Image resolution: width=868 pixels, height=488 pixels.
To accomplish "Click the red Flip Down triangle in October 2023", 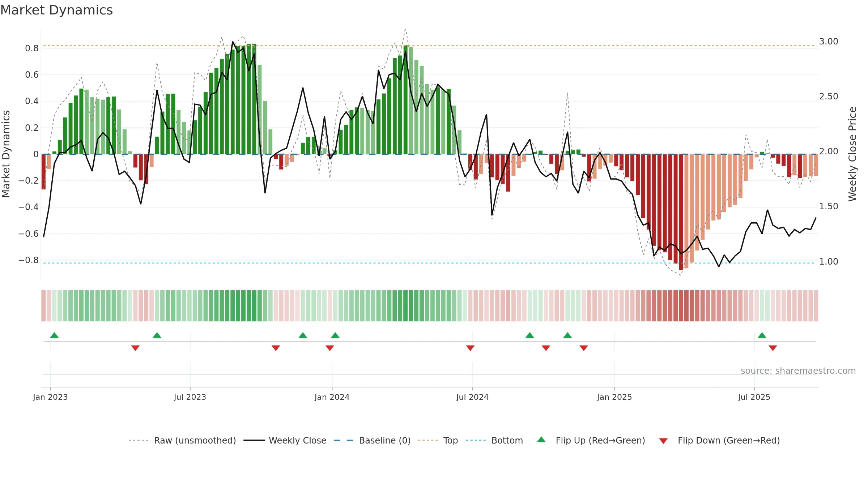I will click(x=276, y=348).
